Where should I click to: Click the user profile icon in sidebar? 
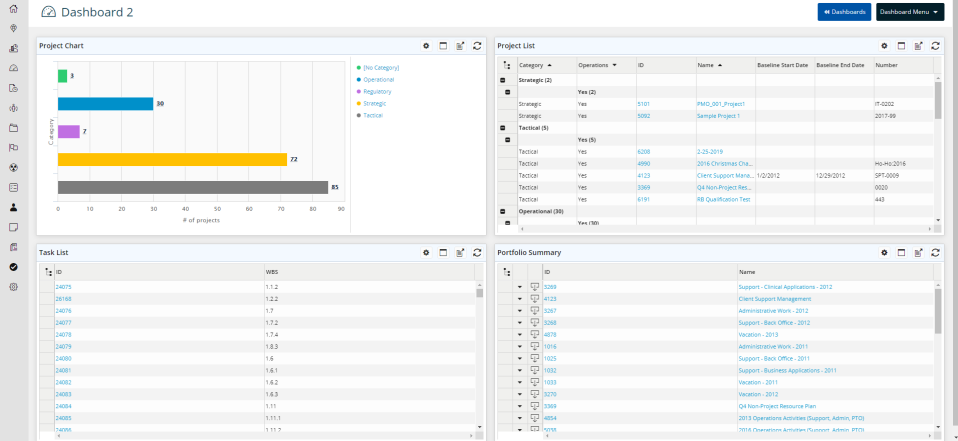point(13,207)
